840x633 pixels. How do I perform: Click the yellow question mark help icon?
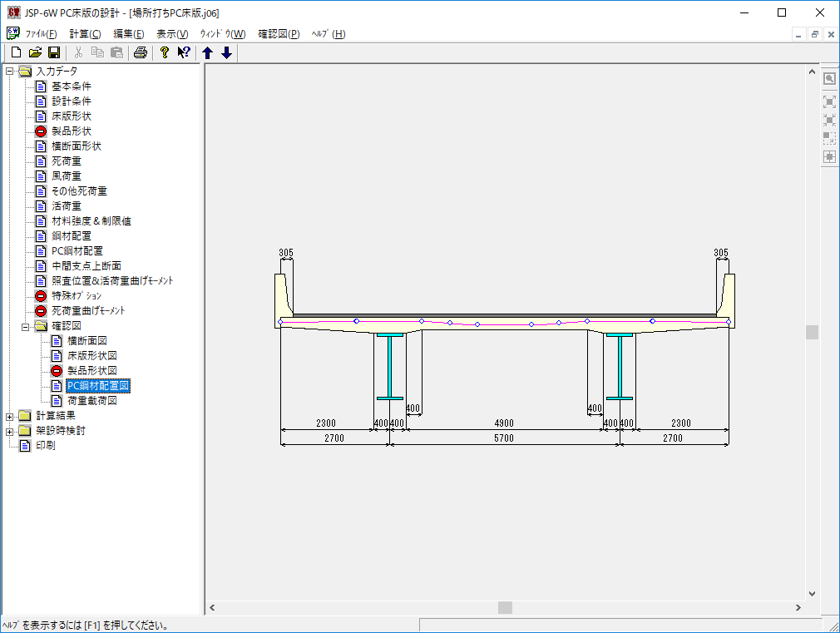click(165, 53)
